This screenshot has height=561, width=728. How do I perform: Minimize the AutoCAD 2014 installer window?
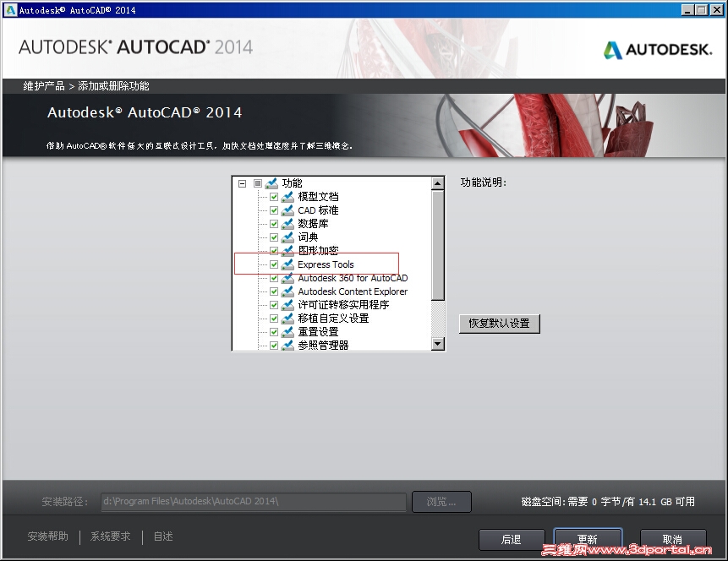click(x=688, y=10)
